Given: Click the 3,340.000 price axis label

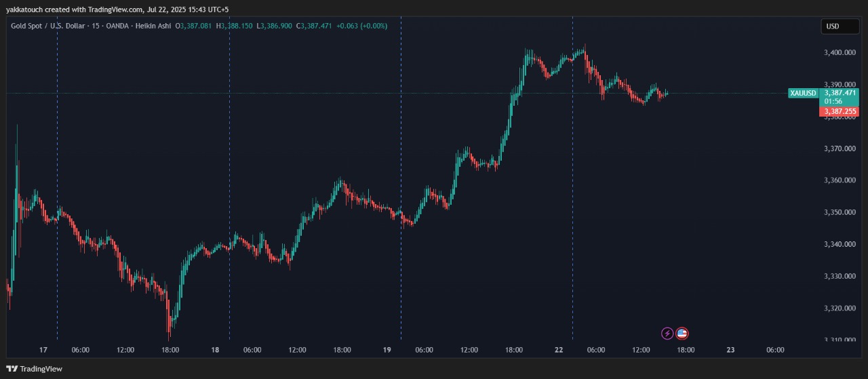Looking at the screenshot, I should [x=840, y=244].
